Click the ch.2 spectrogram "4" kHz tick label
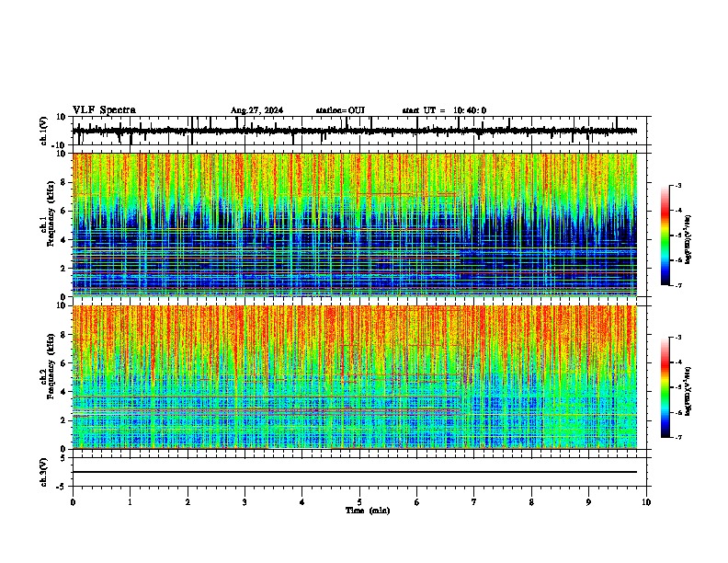The image size is (728, 563). pos(63,392)
